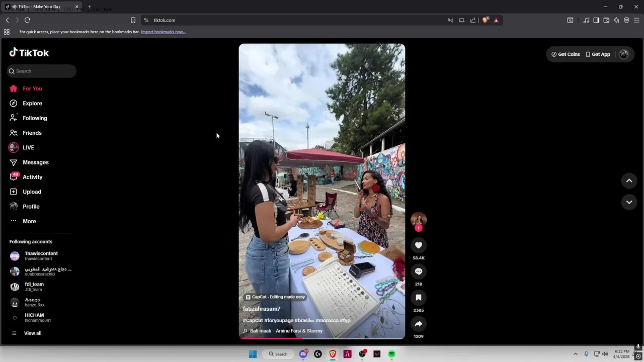Share this page from the address bar

(x=473, y=20)
